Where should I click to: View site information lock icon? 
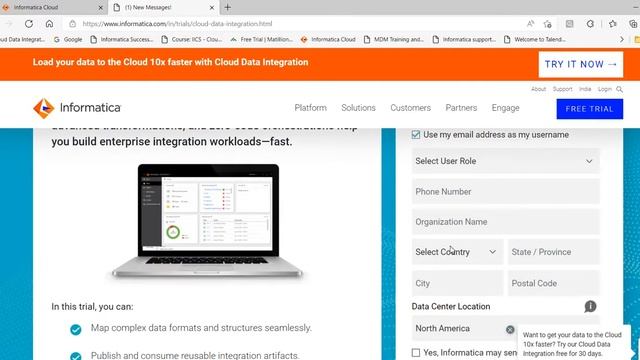click(72, 24)
